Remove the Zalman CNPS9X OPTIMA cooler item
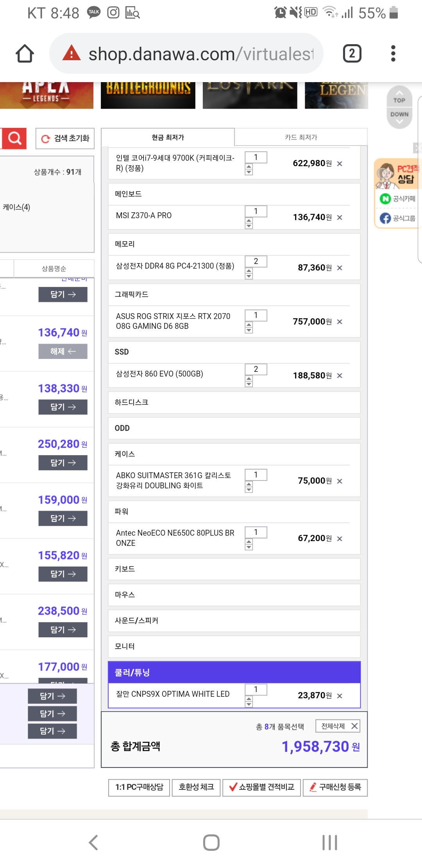The width and height of the screenshot is (422, 868). pyautogui.click(x=340, y=696)
